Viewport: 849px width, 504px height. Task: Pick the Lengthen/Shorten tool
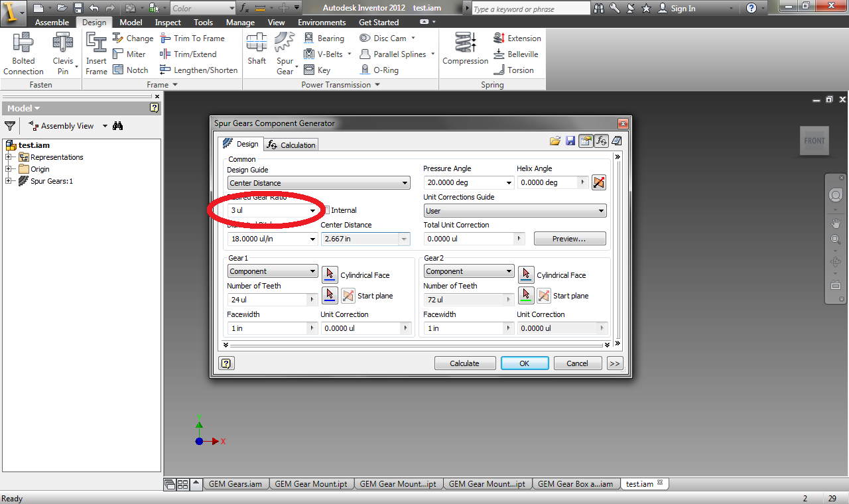click(198, 70)
